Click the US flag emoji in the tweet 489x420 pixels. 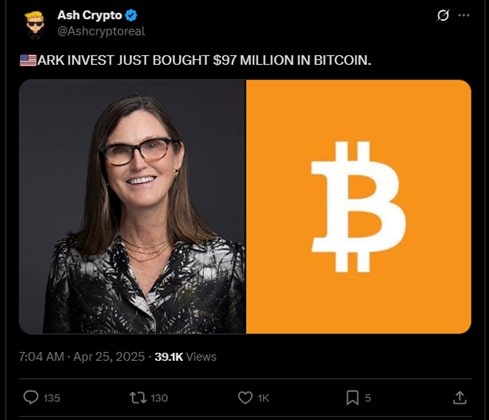pos(28,60)
